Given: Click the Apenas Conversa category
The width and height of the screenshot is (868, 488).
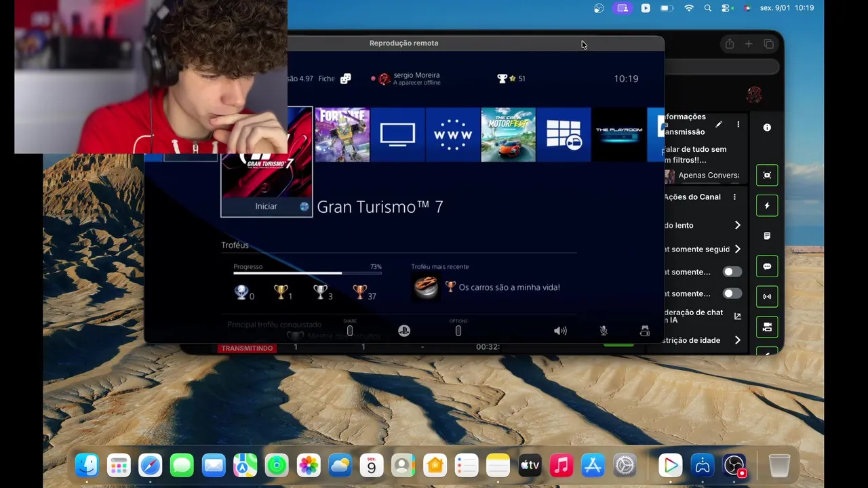Looking at the screenshot, I should click(x=709, y=175).
